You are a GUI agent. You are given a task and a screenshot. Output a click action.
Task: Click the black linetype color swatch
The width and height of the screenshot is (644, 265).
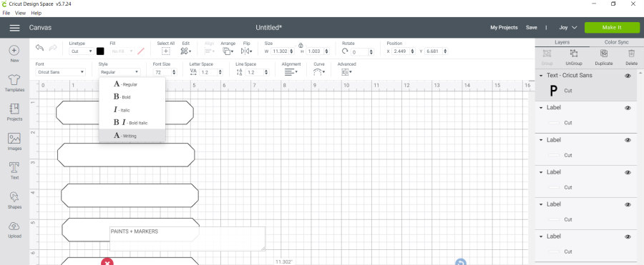pyautogui.click(x=100, y=51)
